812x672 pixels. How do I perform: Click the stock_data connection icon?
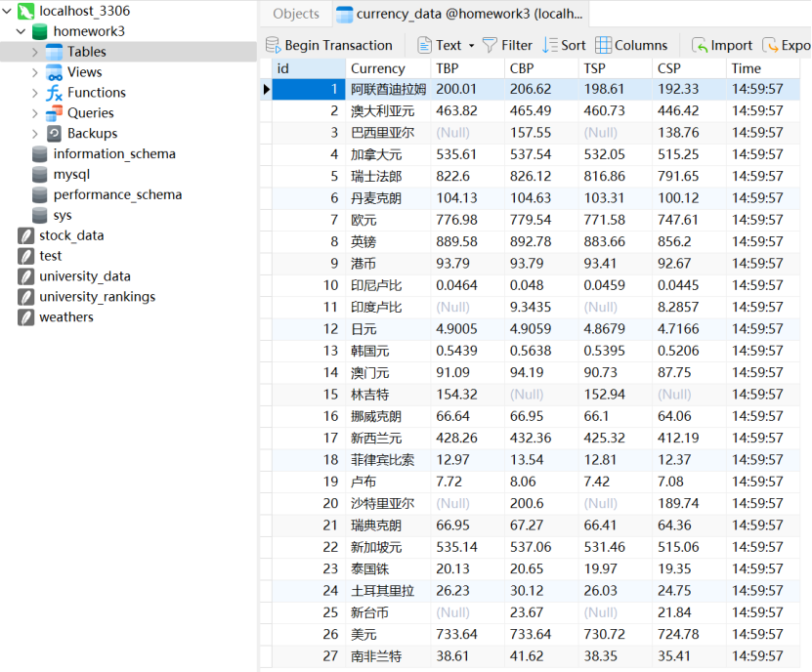[25, 235]
